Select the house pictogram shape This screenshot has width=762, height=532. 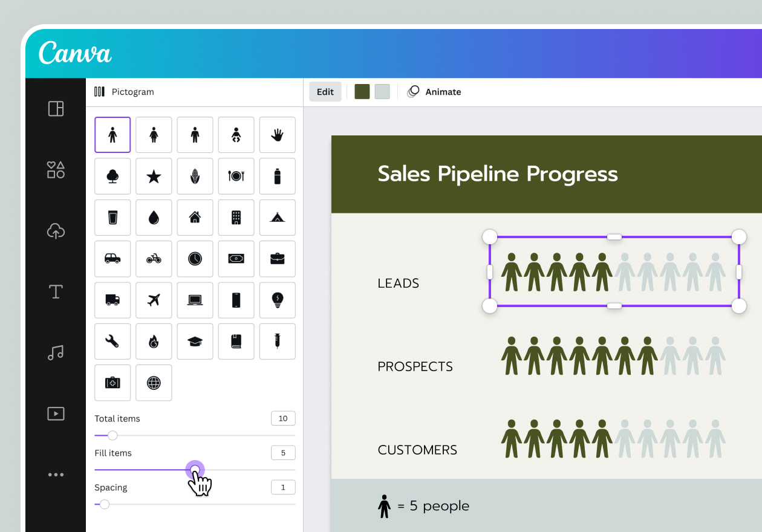point(195,218)
